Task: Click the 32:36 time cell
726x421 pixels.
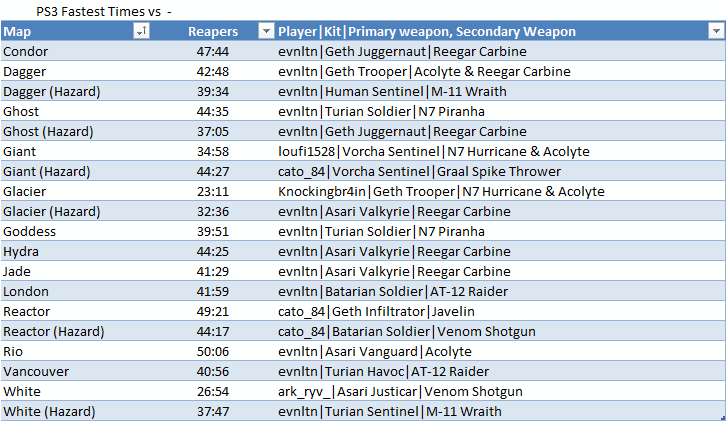Action: tap(213, 211)
